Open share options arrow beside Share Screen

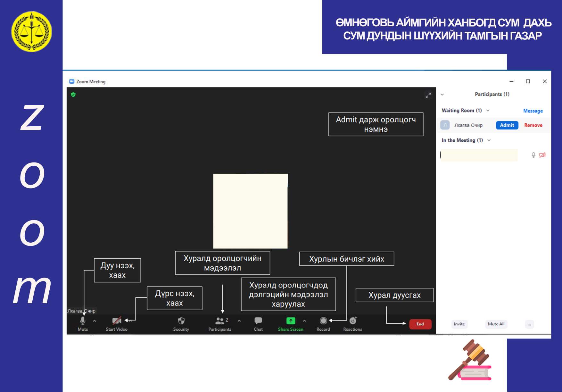(x=304, y=321)
